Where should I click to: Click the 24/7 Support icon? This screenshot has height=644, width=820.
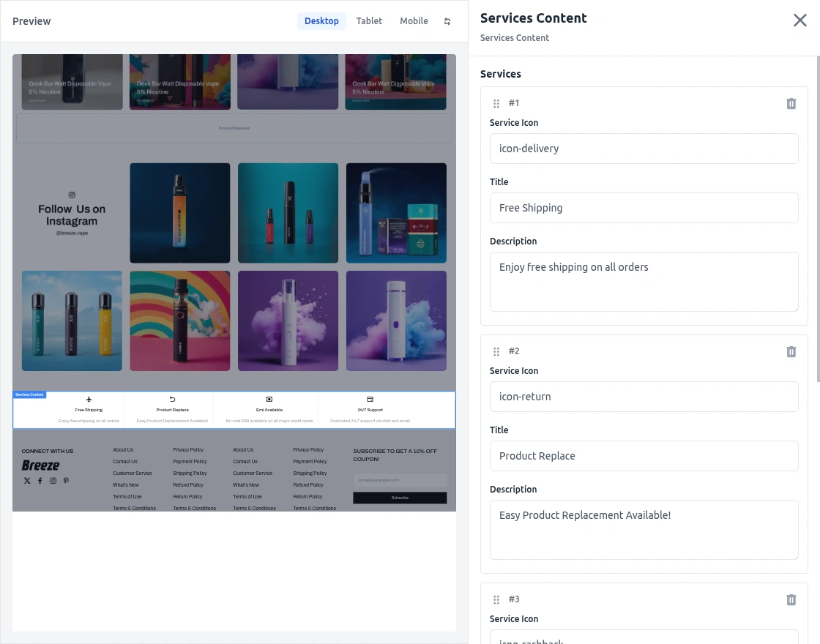tap(370, 400)
